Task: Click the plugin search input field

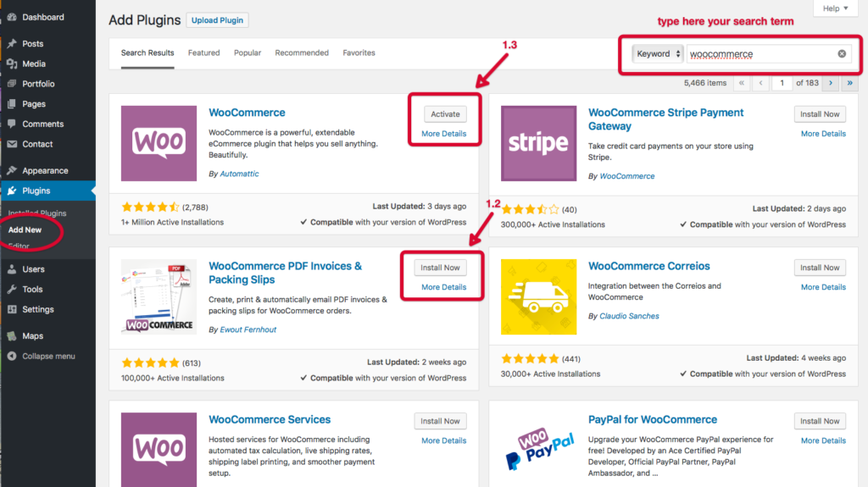Action: [768, 53]
